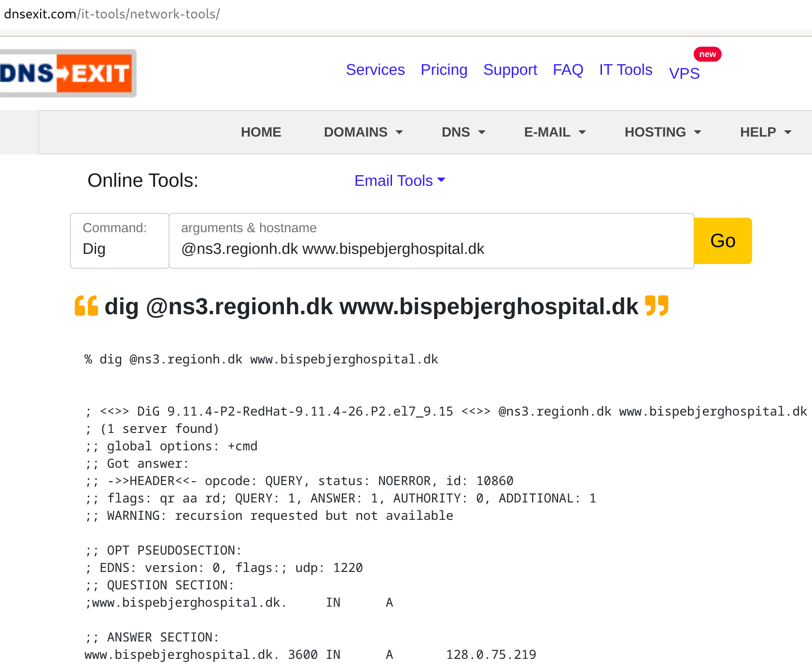The height and width of the screenshot is (668, 812).
Task: Click the red 'new' badge
Action: 707,54
